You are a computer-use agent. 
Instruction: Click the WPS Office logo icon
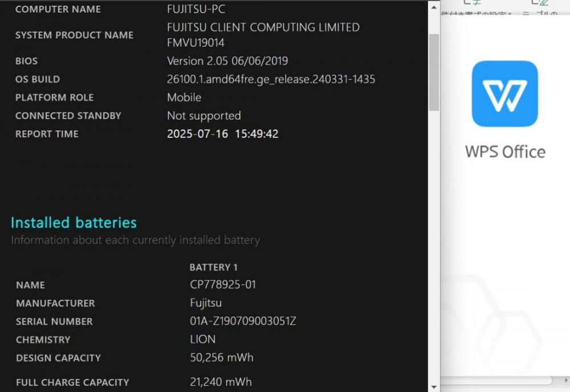pyautogui.click(x=504, y=94)
